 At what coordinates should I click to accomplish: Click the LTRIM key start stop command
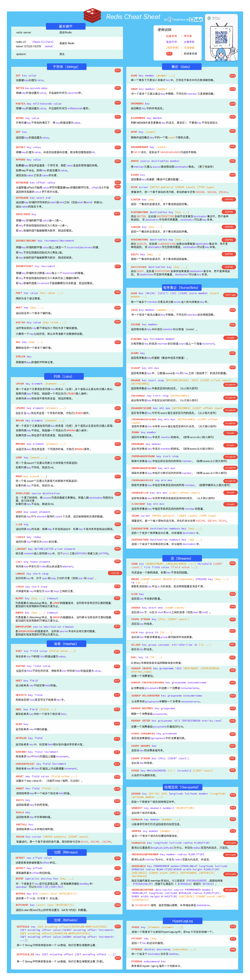coord(32,587)
